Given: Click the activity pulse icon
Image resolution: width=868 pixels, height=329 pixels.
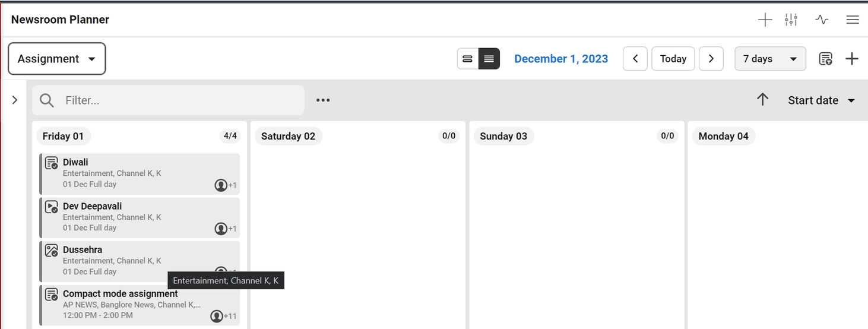Looking at the screenshot, I should [x=822, y=20].
